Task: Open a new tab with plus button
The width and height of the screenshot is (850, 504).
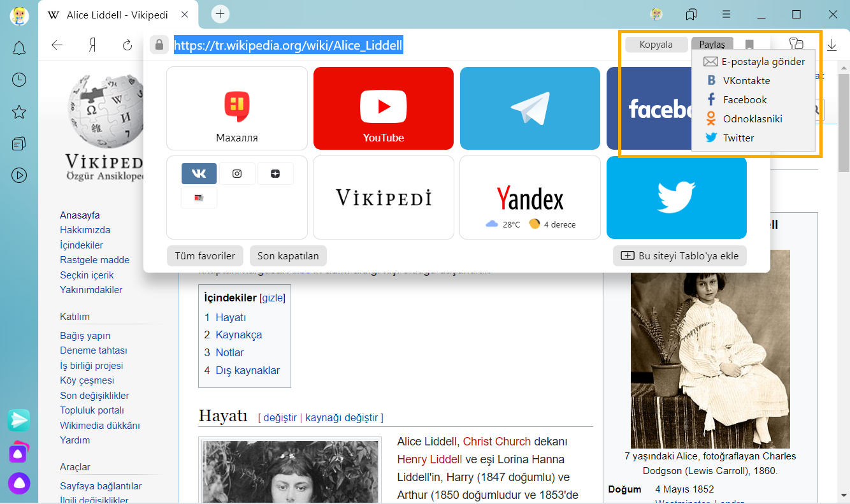Action: click(x=220, y=13)
